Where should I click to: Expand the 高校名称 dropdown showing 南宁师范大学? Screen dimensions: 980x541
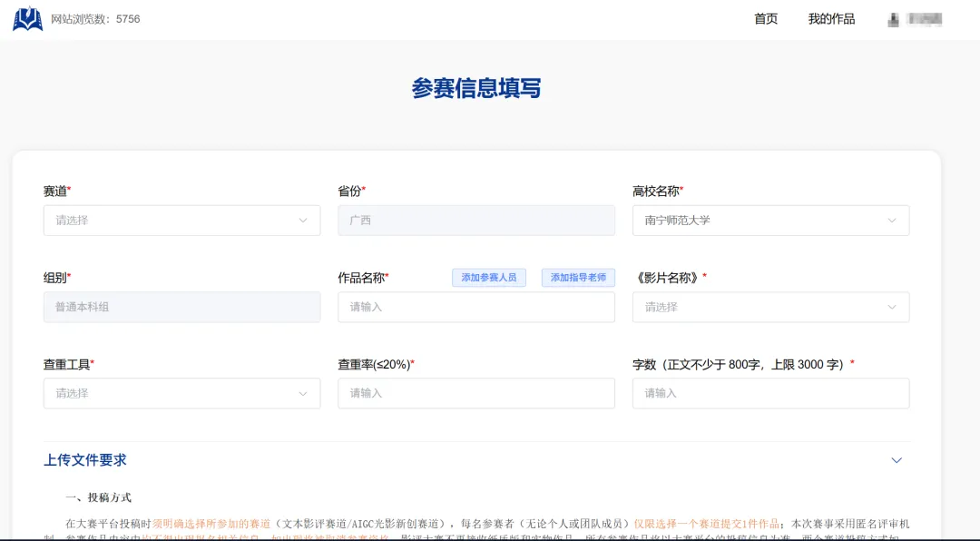(770, 221)
